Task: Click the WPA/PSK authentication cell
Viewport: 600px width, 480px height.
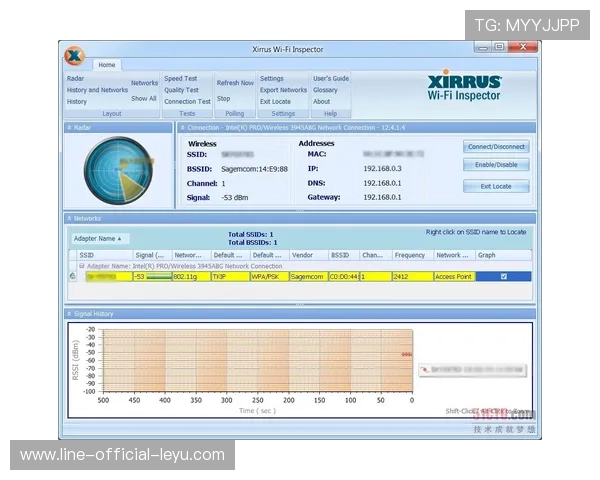Action: pyautogui.click(x=269, y=276)
